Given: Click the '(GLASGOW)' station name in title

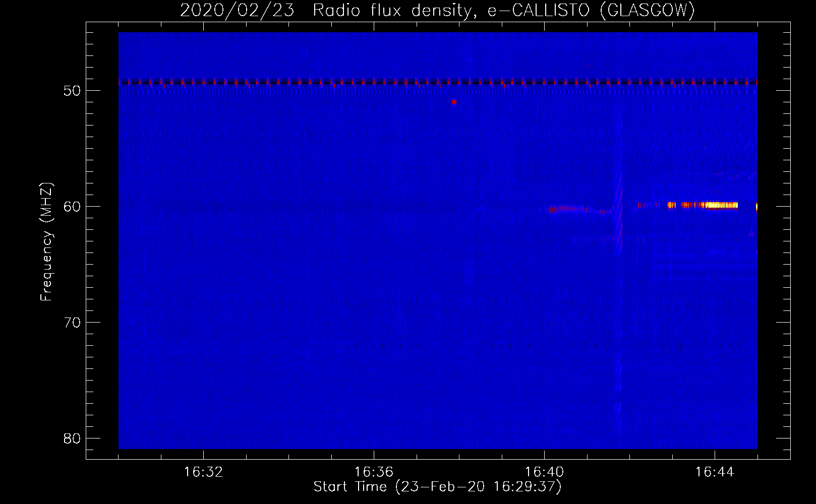Looking at the screenshot, I should coord(647,10).
